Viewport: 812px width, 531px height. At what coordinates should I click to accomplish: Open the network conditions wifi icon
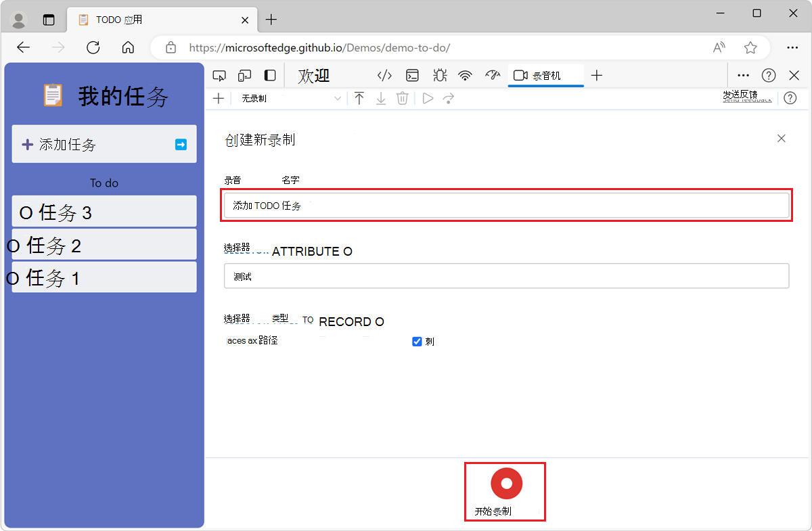pyautogui.click(x=465, y=75)
